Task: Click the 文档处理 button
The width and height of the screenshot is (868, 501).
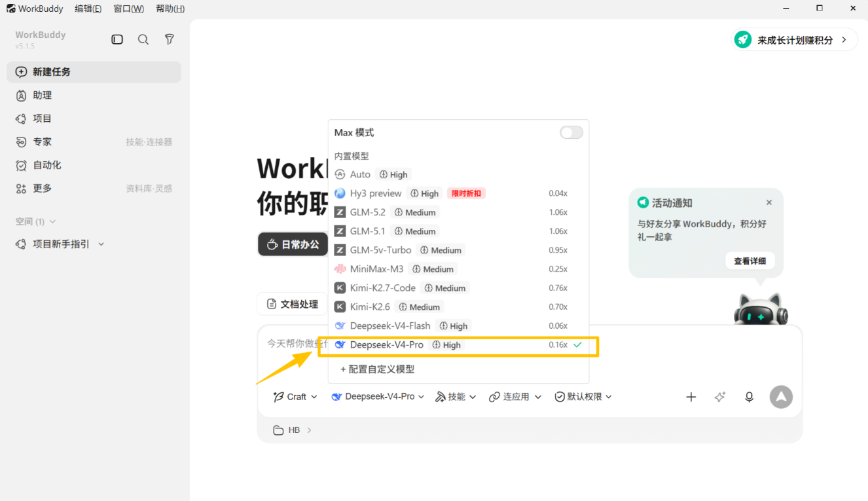Action: tap(292, 304)
